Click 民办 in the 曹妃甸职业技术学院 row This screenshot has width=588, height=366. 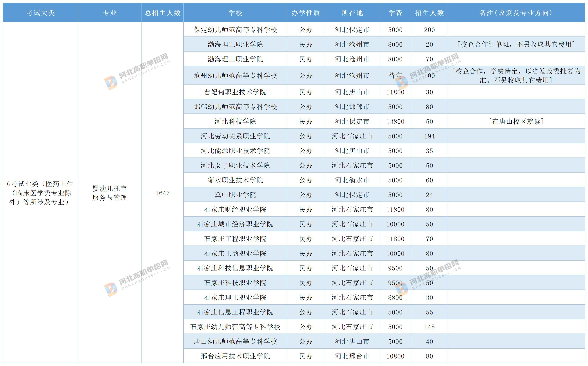(306, 92)
